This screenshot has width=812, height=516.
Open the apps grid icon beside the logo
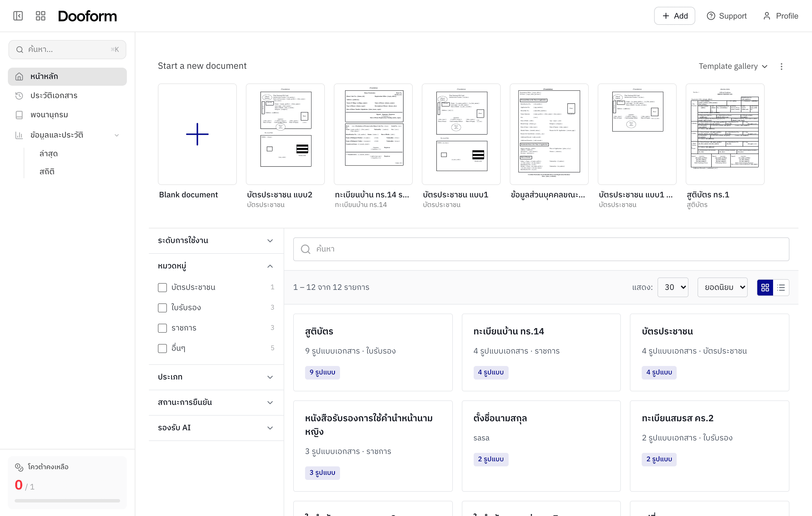point(40,16)
